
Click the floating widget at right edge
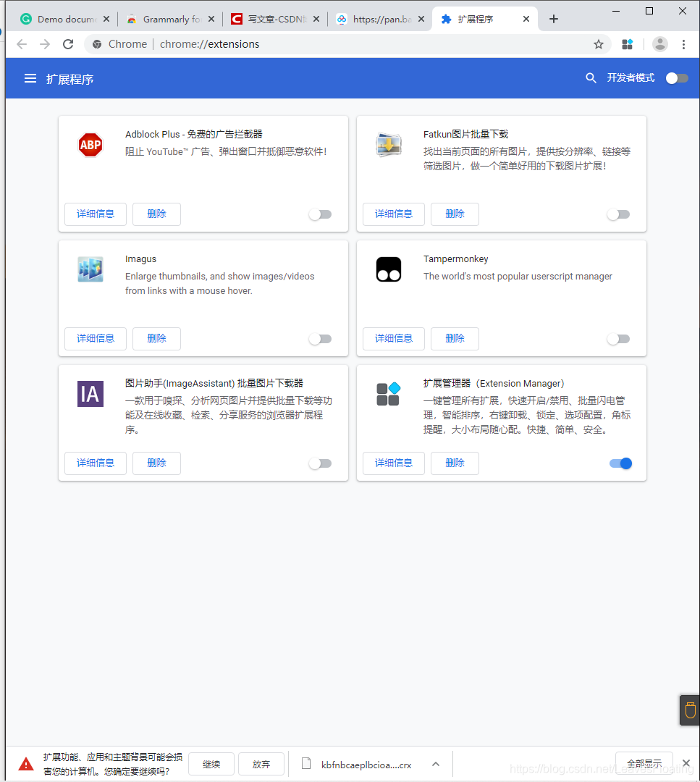(x=690, y=710)
